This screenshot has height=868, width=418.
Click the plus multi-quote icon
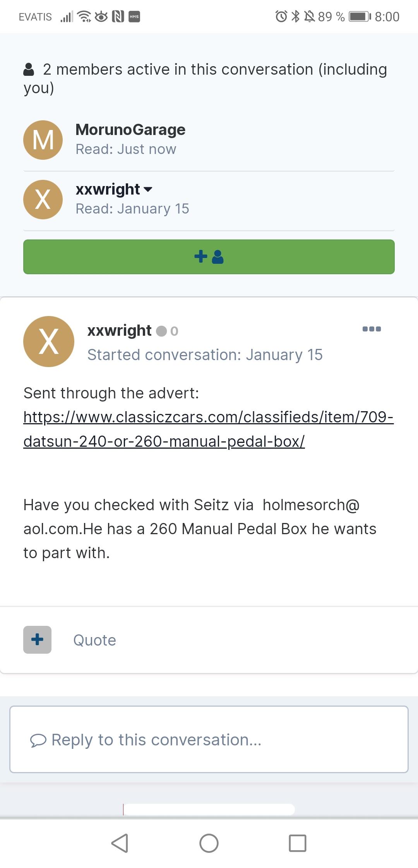pyautogui.click(x=37, y=639)
